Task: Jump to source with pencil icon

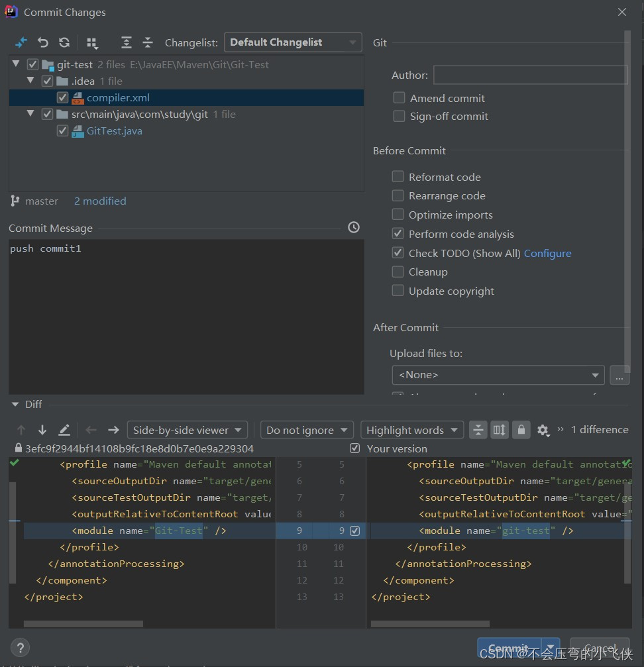Action: (x=64, y=430)
